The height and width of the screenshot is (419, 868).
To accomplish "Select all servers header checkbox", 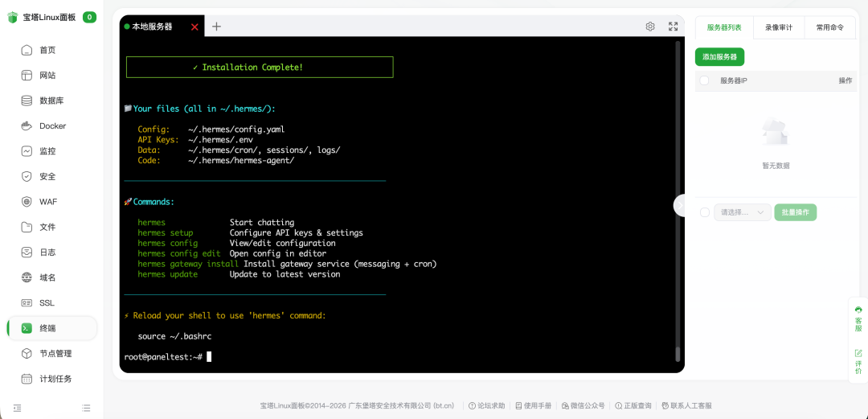I will tap(704, 80).
